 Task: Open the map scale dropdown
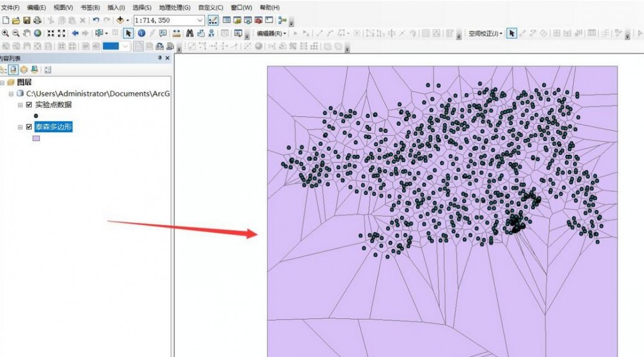coord(200,20)
